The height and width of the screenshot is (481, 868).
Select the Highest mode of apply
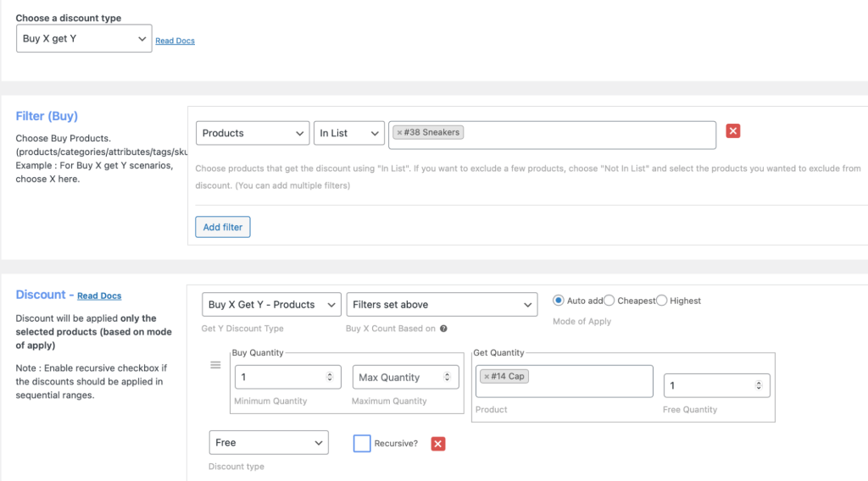662,301
